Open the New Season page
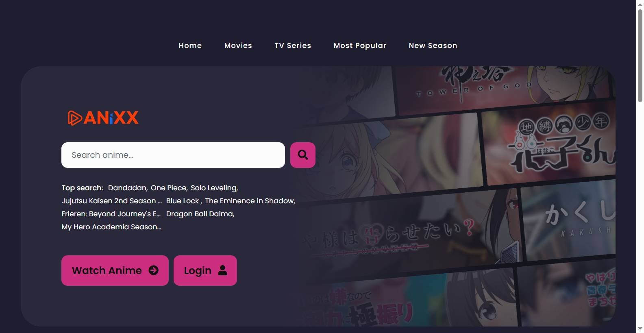The image size is (644, 333). coord(433,46)
